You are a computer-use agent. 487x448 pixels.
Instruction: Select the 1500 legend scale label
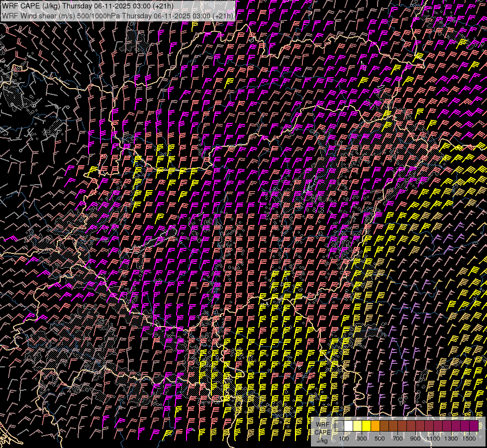469,438
